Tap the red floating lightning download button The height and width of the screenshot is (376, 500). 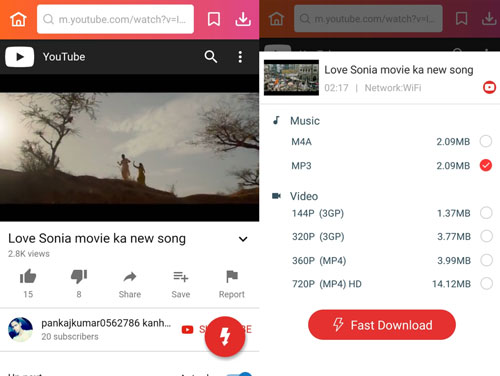[x=225, y=337]
